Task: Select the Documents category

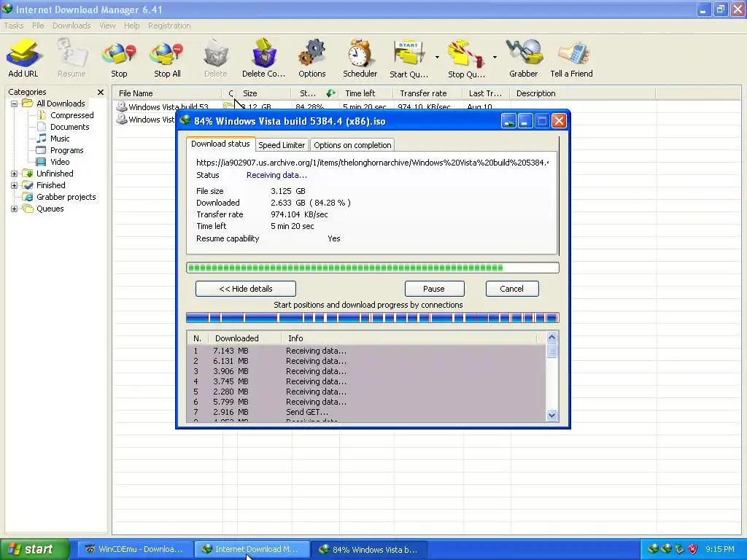Action: tap(69, 127)
